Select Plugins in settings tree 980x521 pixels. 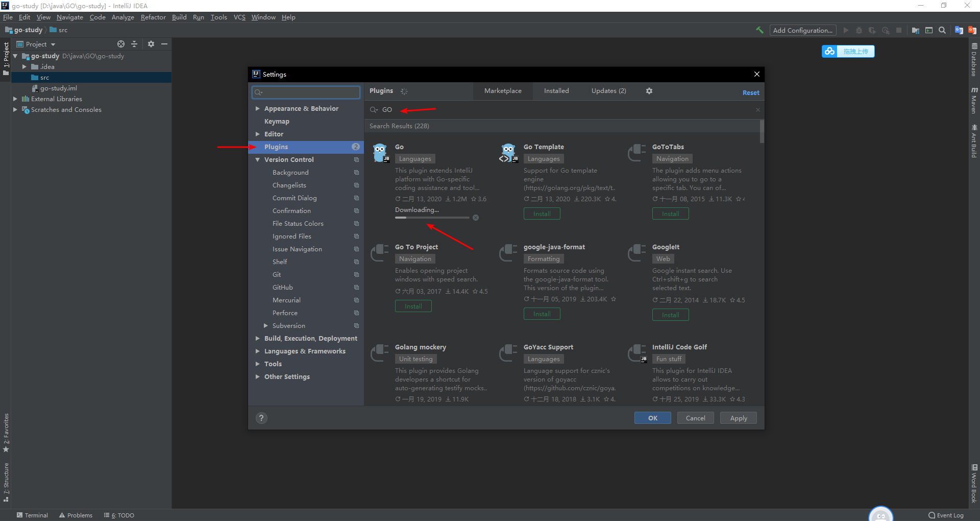(306, 147)
